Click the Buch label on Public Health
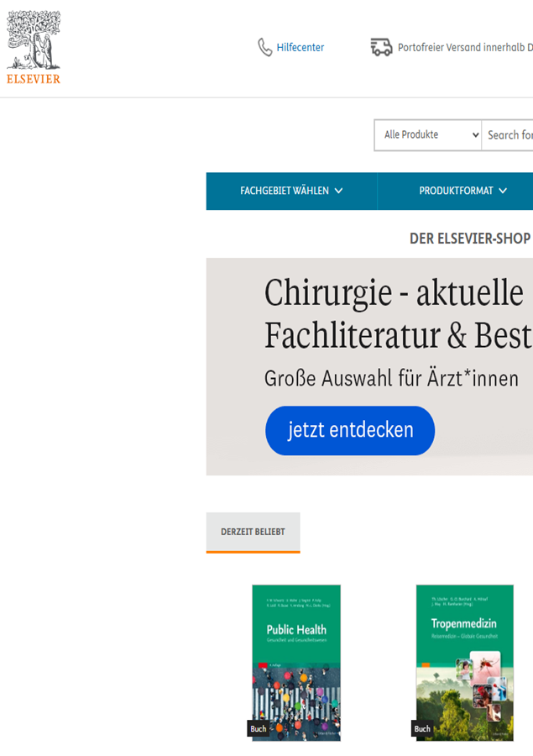 tap(259, 728)
